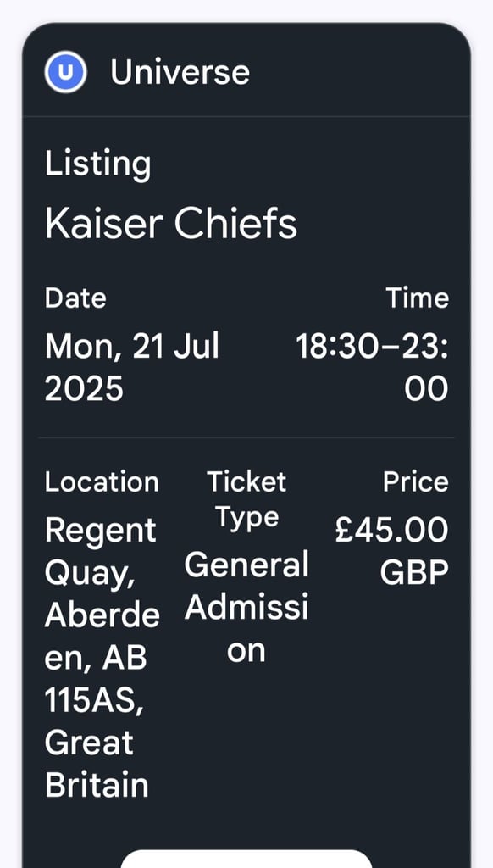Click the divider line above Location section
The width and height of the screenshot is (493, 868).
click(246, 438)
